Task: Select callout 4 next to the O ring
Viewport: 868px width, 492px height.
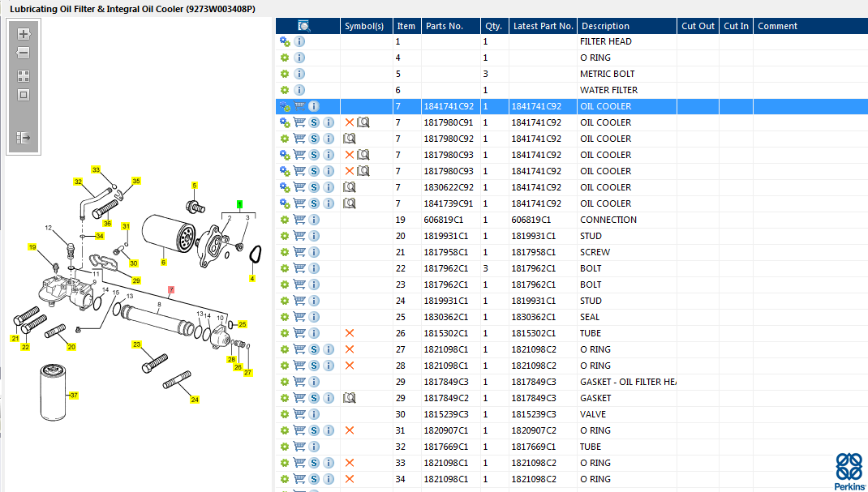Action: [252, 279]
